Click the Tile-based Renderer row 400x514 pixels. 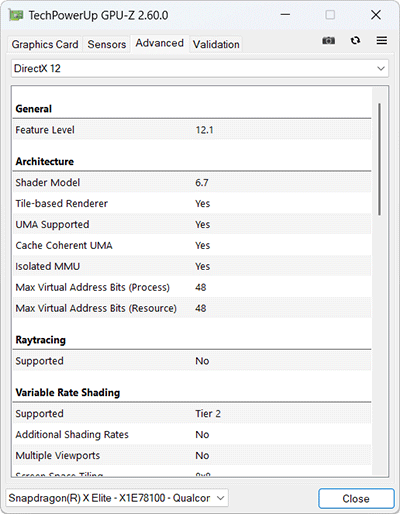pyautogui.click(x=192, y=203)
